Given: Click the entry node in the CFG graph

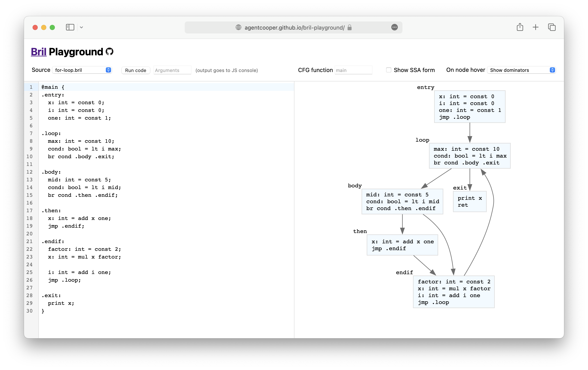Looking at the screenshot, I should (x=469, y=107).
